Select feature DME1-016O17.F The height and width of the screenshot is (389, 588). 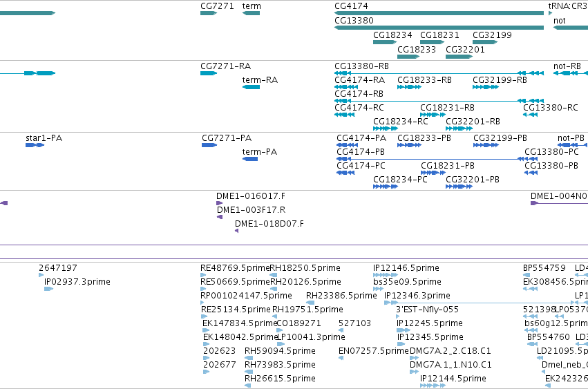[x=219, y=203]
